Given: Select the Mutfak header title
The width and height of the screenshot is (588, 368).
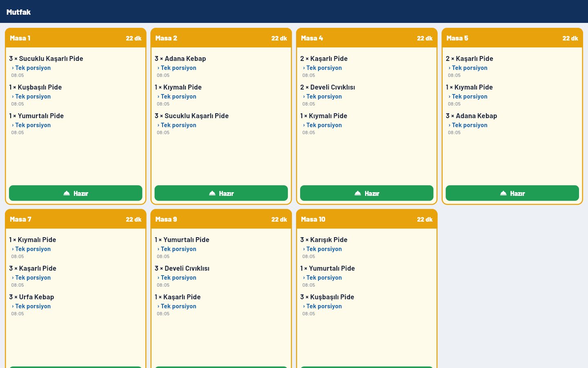Looking at the screenshot, I should tap(18, 12).
